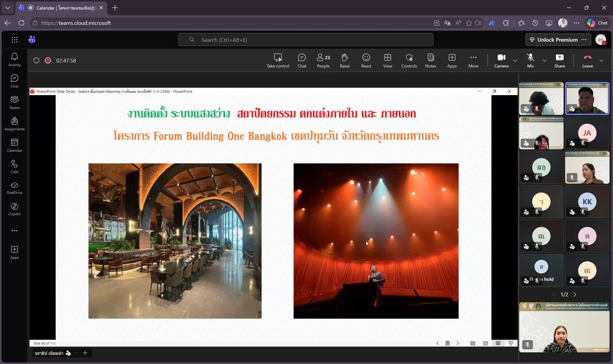613x364 pixels.
Task: Show the People participants list
Action: point(323,60)
